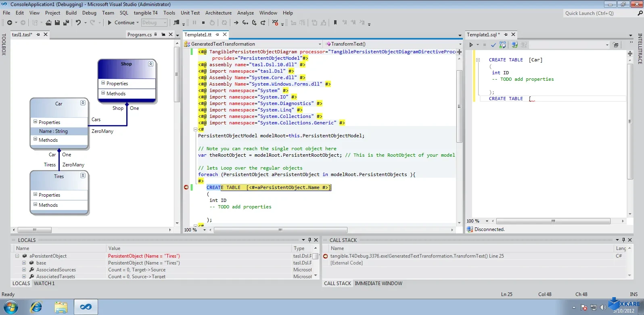Switch to the Program.cs tab
Image resolution: width=644 pixels, height=315 pixels.
(x=140, y=35)
